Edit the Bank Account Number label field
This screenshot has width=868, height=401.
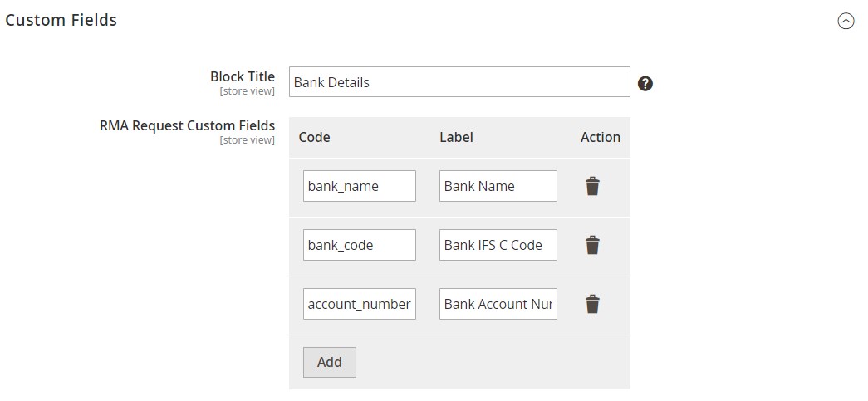coord(498,304)
